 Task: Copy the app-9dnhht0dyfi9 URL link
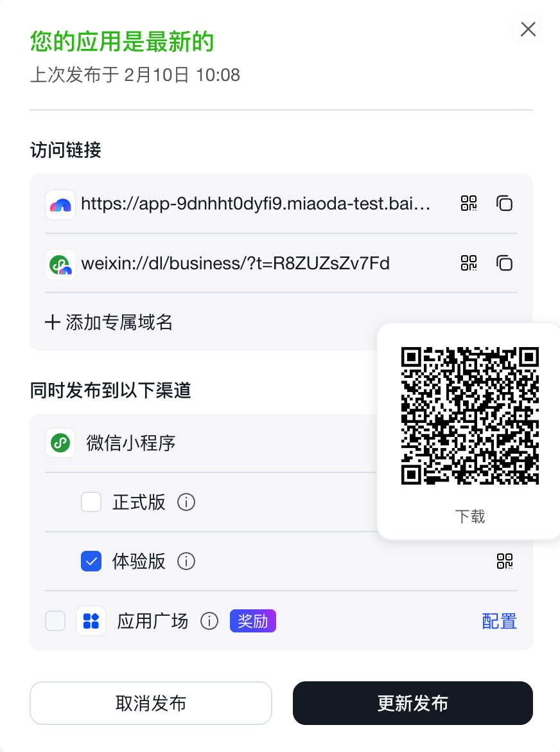pos(504,203)
